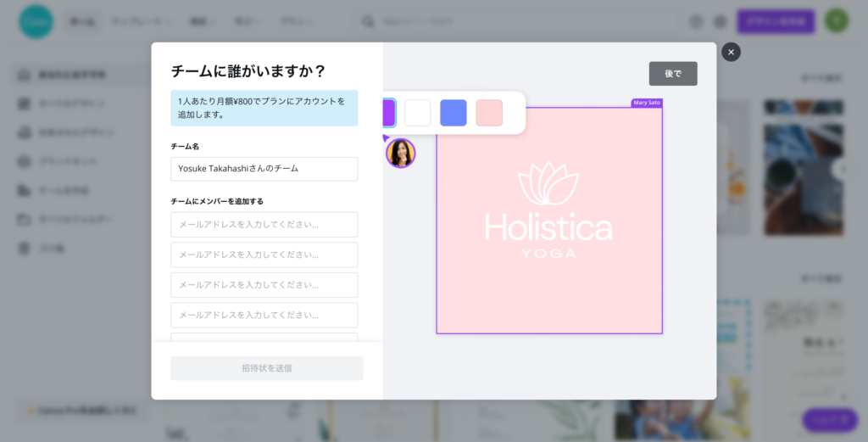
Task: Edit the チーム名 team name field
Action: coord(264,169)
